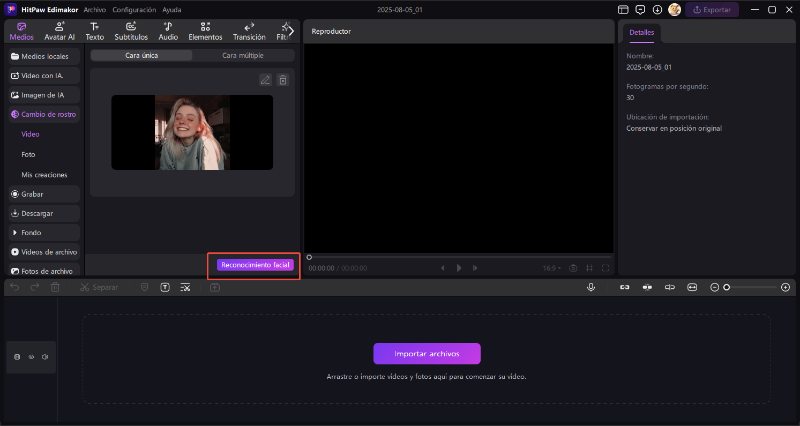The height and width of the screenshot is (426, 800).
Task: Open the Avatar AI tool
Action: click(x=59, y=31)
